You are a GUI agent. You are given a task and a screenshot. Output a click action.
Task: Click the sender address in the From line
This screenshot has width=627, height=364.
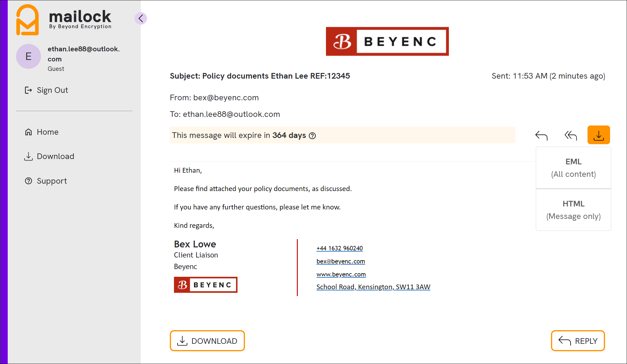[226, 98]
